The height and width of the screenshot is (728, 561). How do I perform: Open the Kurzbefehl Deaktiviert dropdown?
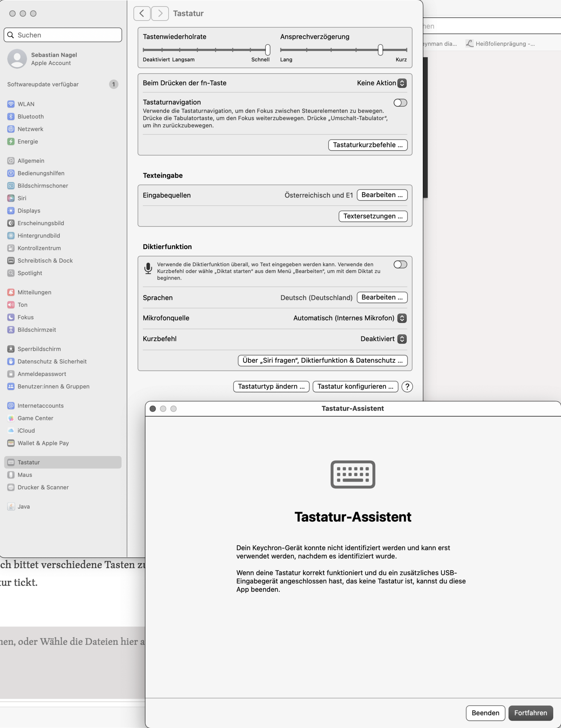tap(383, 339)
